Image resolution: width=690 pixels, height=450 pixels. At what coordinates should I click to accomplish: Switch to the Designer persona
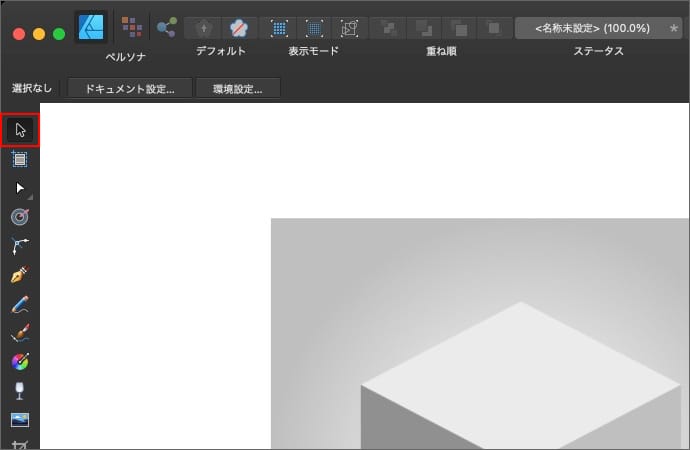pos(91,27)
